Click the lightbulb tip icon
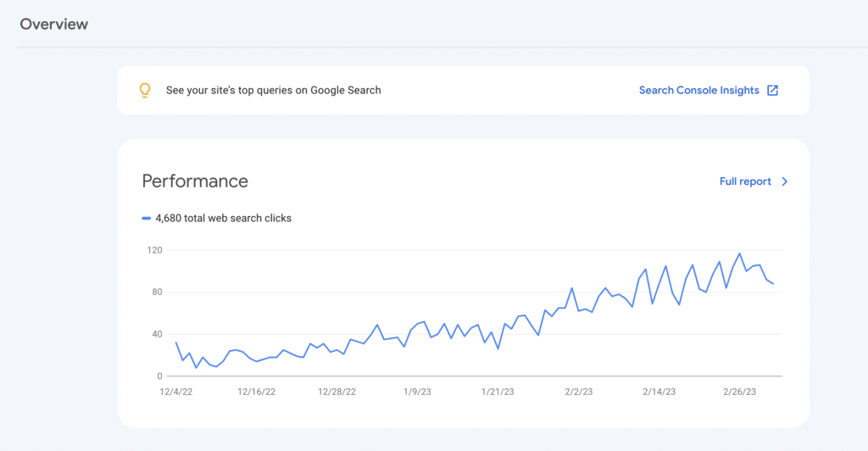This screenshot has width=868, height=451. 145,90
